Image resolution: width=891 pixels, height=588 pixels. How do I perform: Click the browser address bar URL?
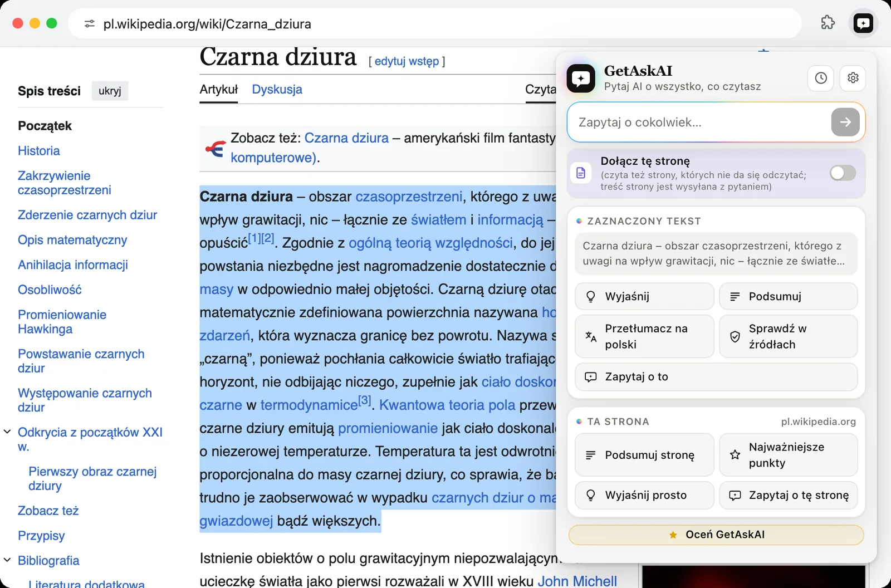pyautogui.click(x=207, y=24)
